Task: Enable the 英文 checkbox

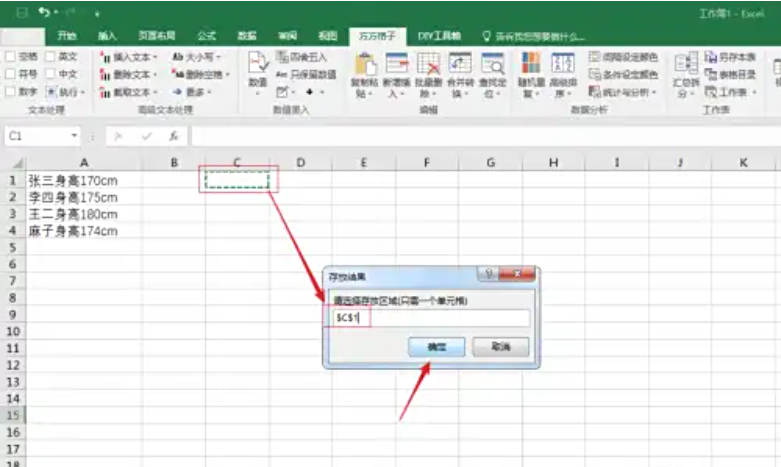Action: coord(51,57)
